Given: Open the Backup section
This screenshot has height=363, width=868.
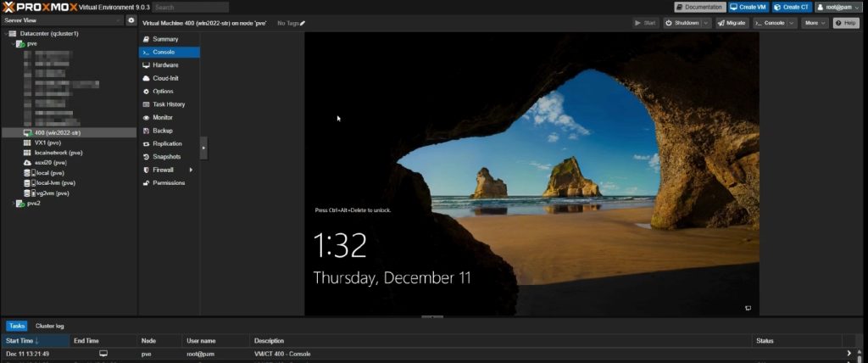Looking at the screenshot, I should 162,131.
